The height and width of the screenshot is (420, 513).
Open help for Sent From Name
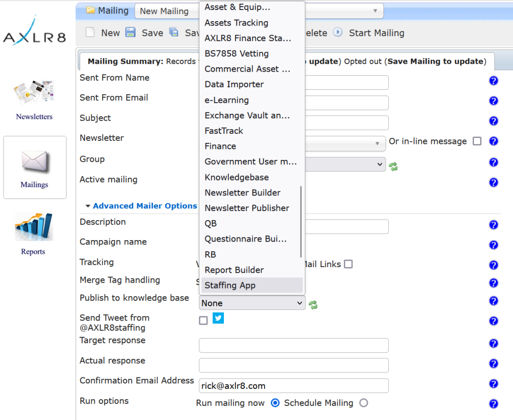(493, 81)
